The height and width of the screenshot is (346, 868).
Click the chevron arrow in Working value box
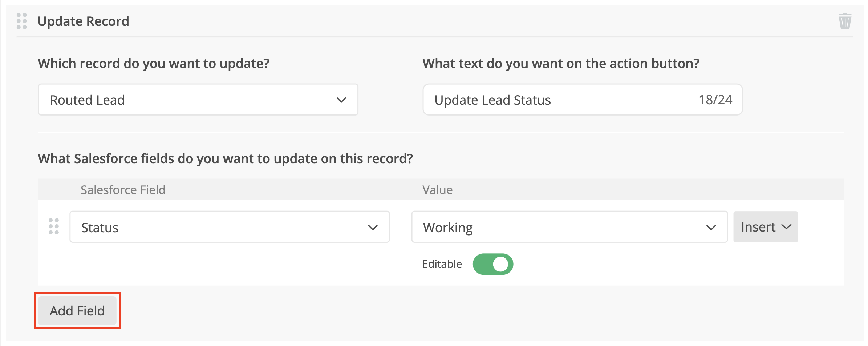pyautogui.click(x=711, y=228)
